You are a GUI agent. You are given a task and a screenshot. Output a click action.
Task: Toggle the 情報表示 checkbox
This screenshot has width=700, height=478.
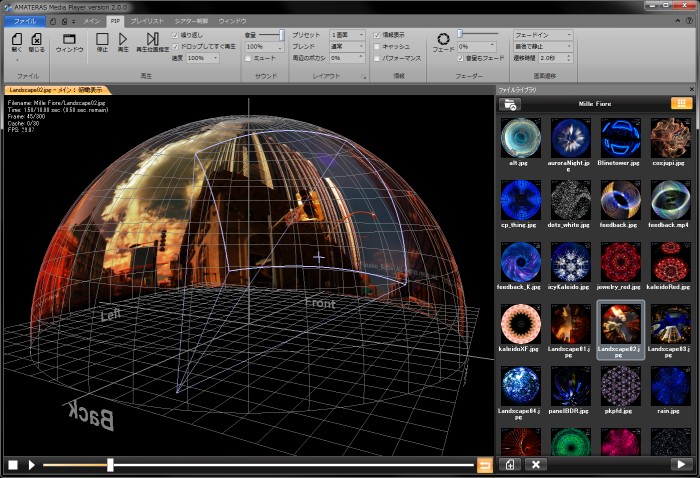tap(377, 35)
